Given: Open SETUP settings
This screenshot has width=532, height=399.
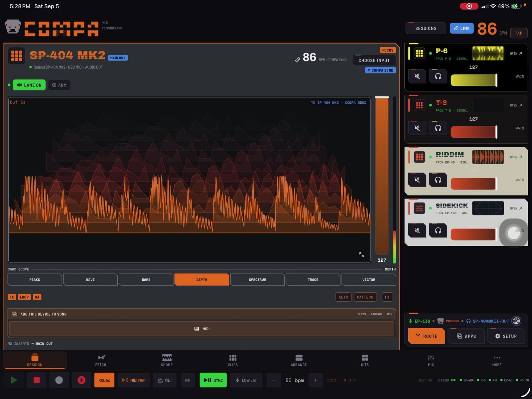Looking at the screenshot, I should [506, 336].
